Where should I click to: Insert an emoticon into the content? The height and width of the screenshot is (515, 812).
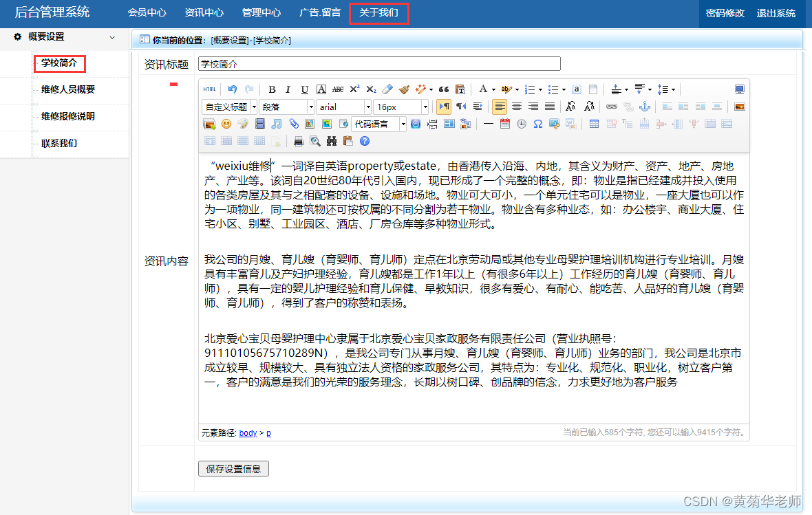225,124
